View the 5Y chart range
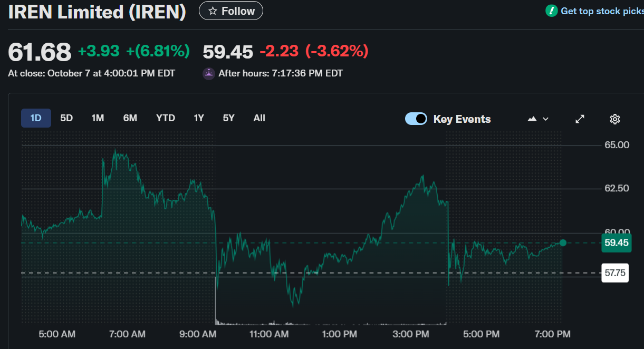Image resolution: width=644 pixels, height=349 pixels. pyautogui.click(x=228, y=118)
